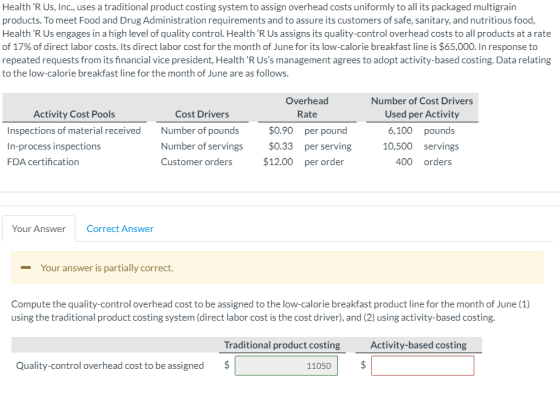Click the 'Your answer is partially correct.' message
The image size is (560, 393).
pos(107,268)
